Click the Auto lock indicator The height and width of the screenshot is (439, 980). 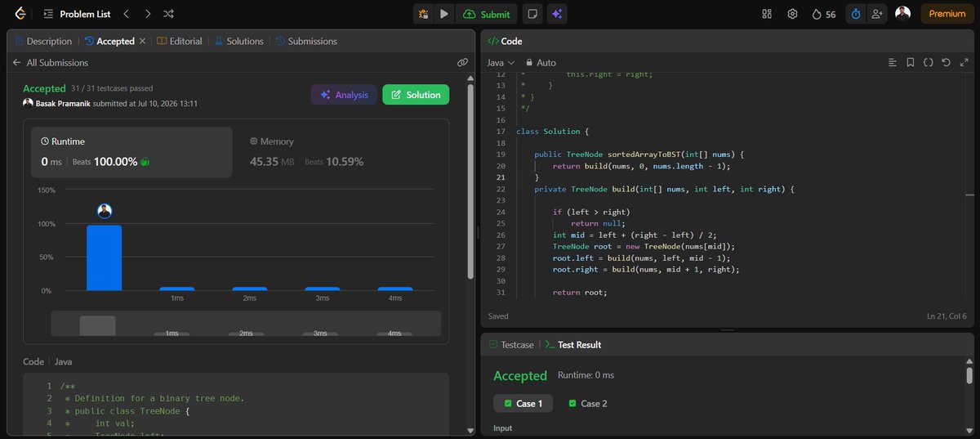coord(541,62)
